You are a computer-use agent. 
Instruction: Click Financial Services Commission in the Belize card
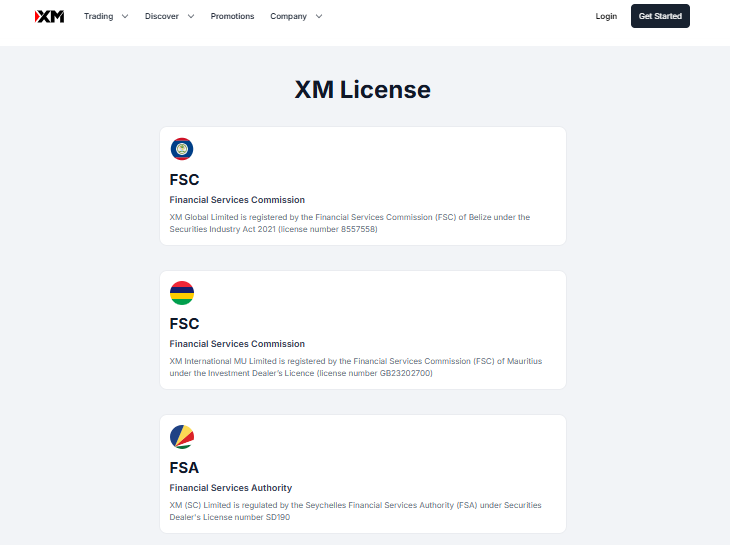click(x=237, y=200)
